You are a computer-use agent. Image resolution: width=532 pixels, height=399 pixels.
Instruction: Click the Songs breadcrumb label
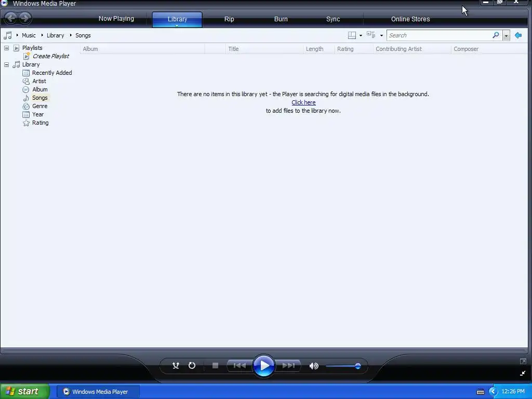pyautogui.click(x=83, y=35)
